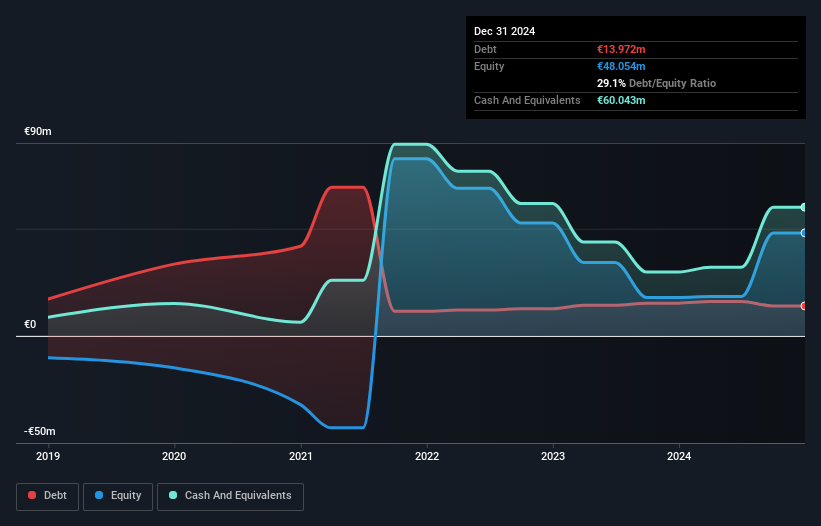Click the €60.043m cash value
This screenshot has height=526, width=821.
pyautogui.click(x=621, y=100)
